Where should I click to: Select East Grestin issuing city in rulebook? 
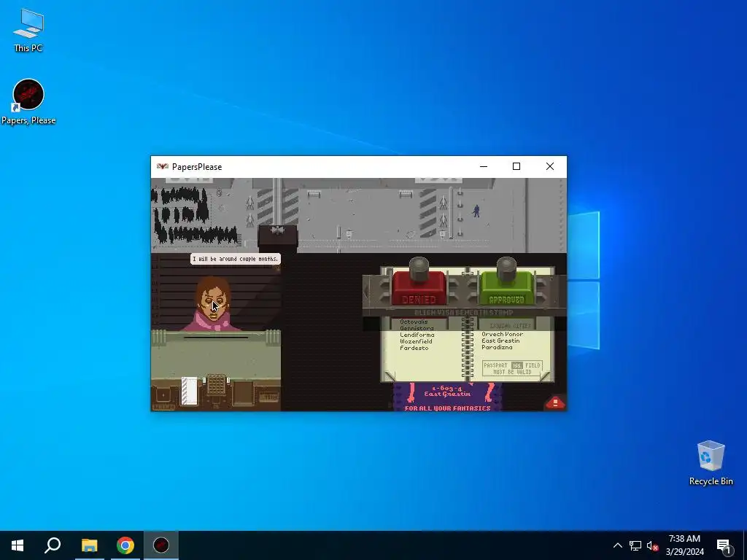coord(500,341)
